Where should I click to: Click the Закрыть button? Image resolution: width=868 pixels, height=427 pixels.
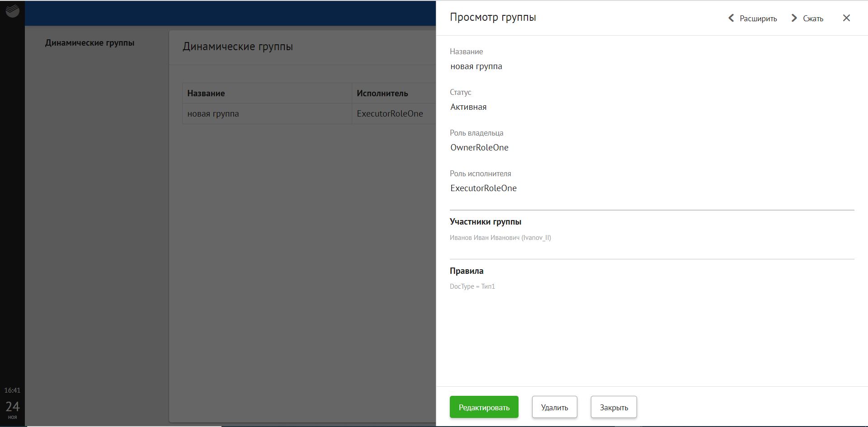(x=613, y=407)
